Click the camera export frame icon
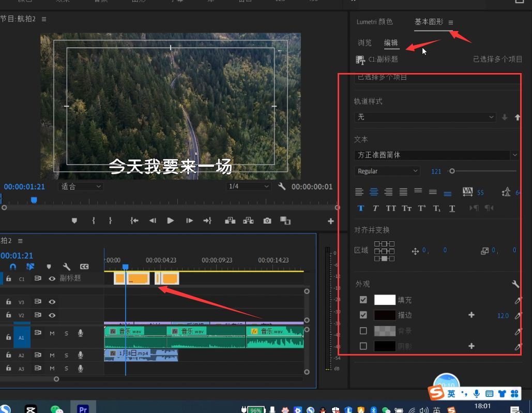This screenshot has height=413, width=532. click(267, 220)
